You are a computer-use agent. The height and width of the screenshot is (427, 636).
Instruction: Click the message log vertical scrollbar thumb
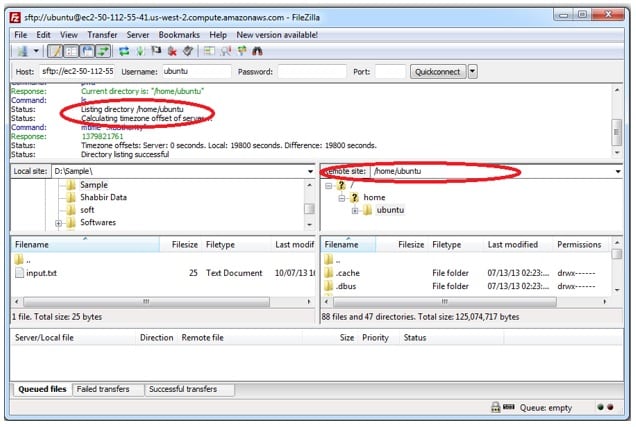617,132
